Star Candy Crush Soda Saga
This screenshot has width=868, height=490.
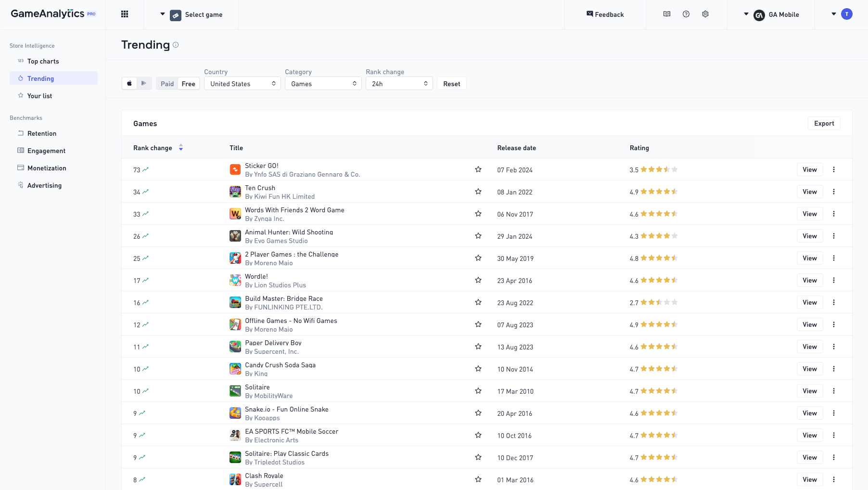pos(478,369)
